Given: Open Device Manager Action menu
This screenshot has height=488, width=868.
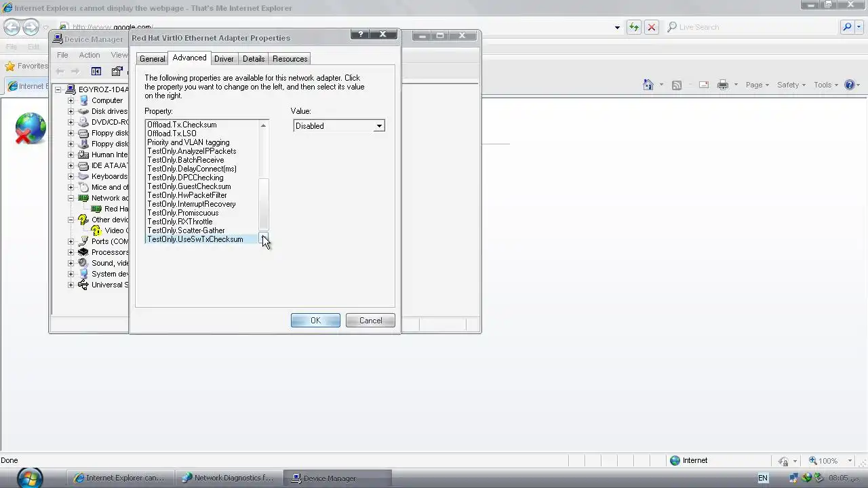Looking at the screenshot, I should tap(89, 55).
